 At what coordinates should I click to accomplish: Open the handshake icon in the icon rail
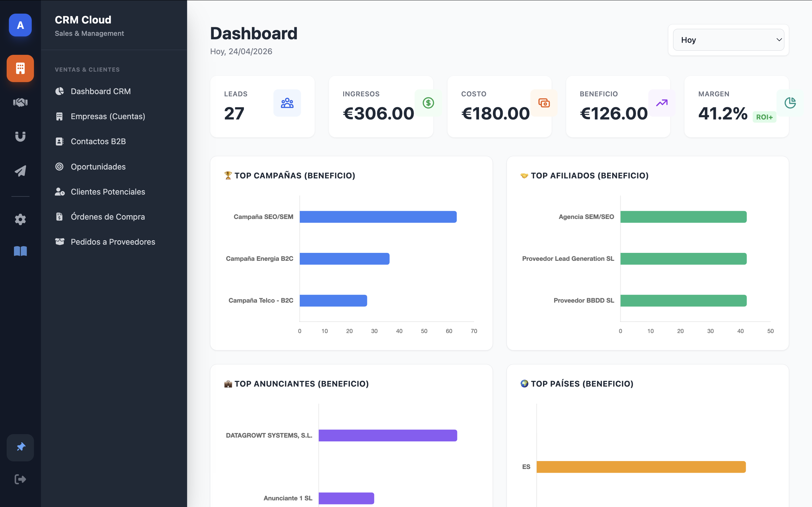(20, 103)
